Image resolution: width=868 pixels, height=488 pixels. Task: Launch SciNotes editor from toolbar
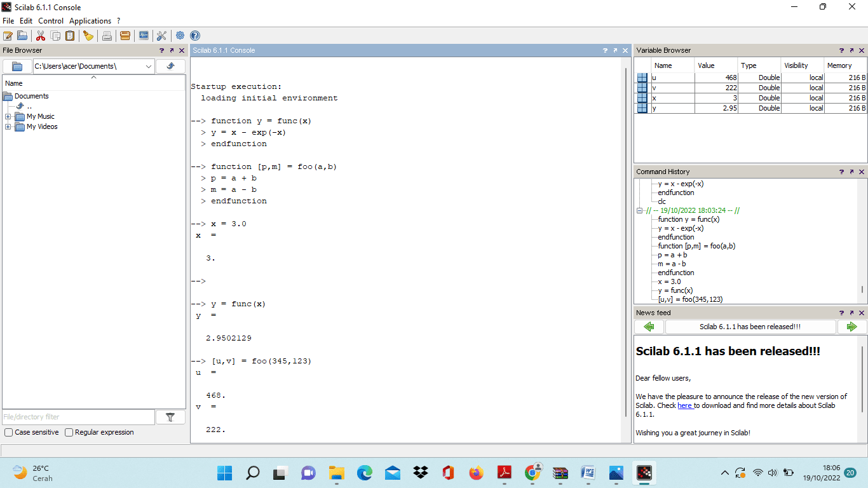pos(8,36)
